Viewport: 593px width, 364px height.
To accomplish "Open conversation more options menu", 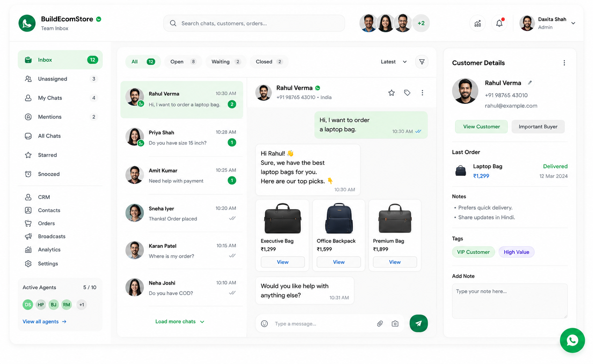I will [x=422, y=93].
